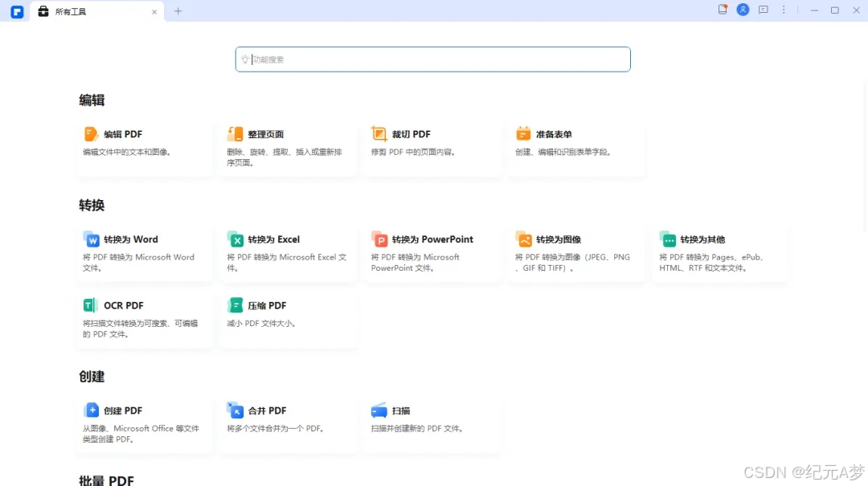This screenshot has width=868, height=486.
Task: Add a new tab with plus button
Action: point(178,11)
